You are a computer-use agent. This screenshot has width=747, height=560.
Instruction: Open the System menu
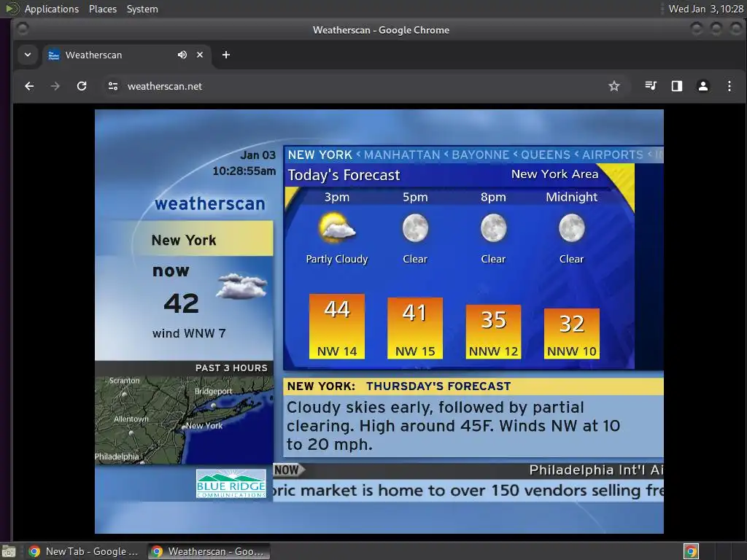click(x=142, y=9)
